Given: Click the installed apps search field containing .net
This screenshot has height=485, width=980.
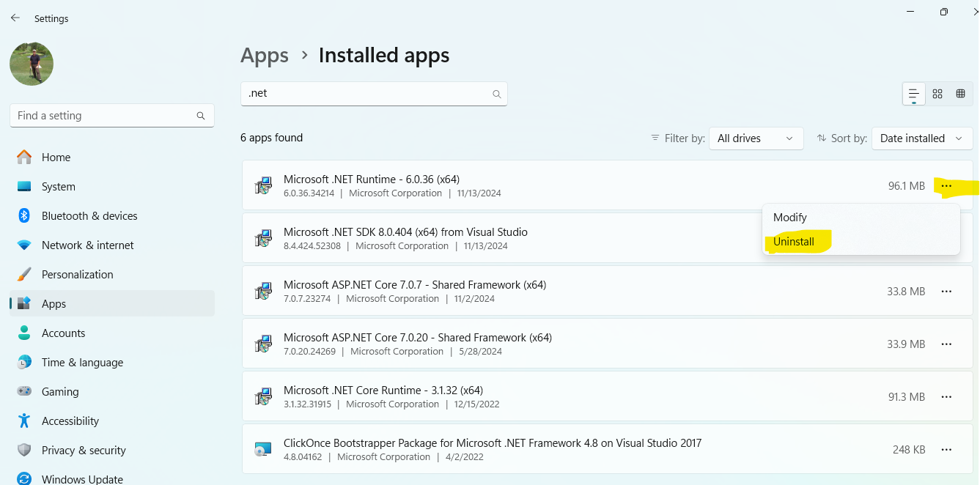Looking at the screenshot, I should pyautogui.click(x=374, y=94).
